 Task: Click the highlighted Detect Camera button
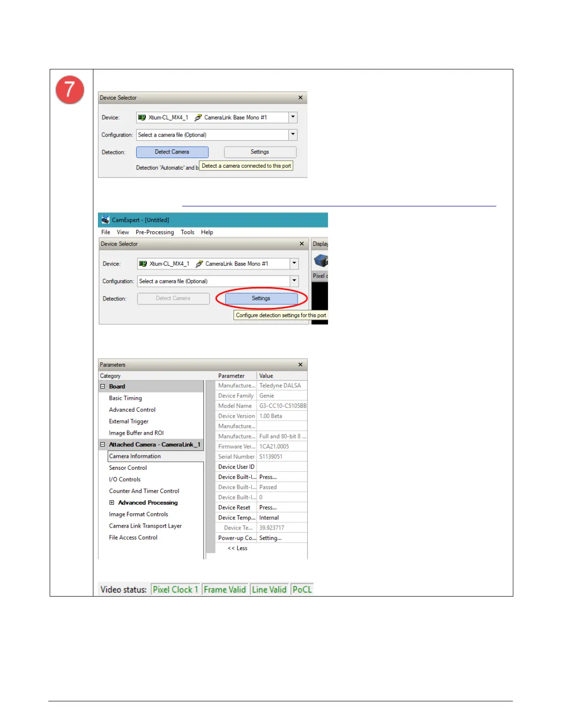coord(172,152)
